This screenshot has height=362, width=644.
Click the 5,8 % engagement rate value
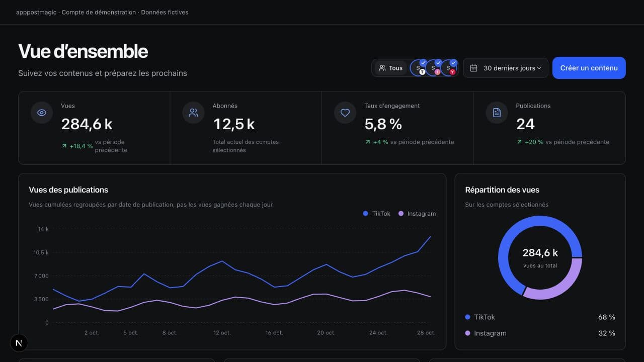(383, 124)
